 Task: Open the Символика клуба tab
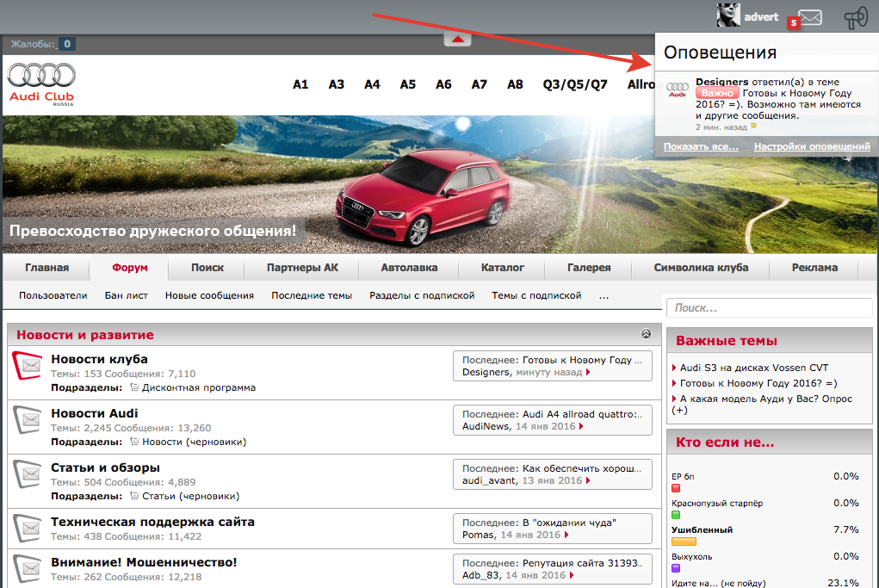(701, 268)
